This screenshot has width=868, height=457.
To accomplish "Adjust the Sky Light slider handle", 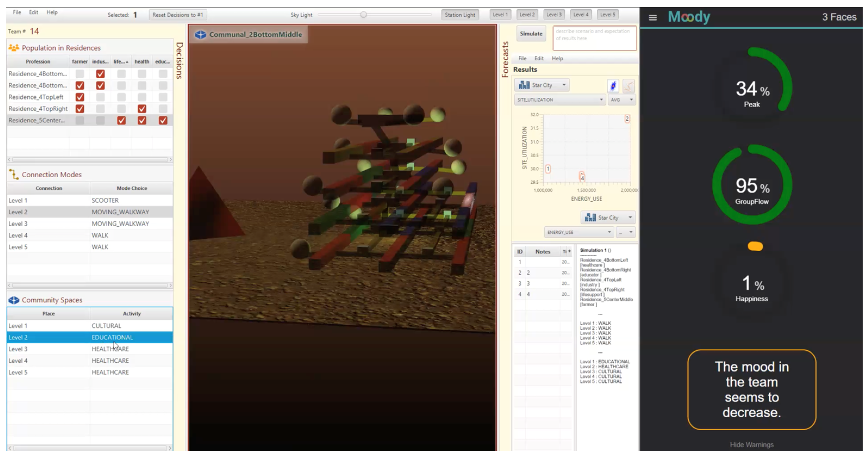I will click(x=363, y=15).
